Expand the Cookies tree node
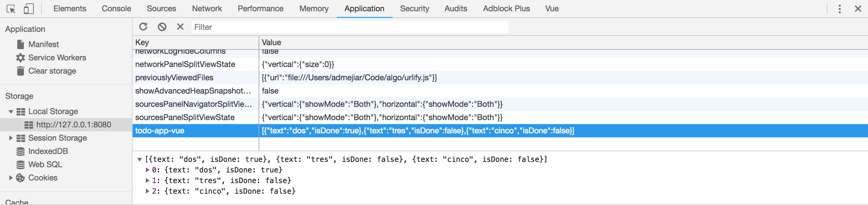The image size is (868, 205). pos(11,178)
